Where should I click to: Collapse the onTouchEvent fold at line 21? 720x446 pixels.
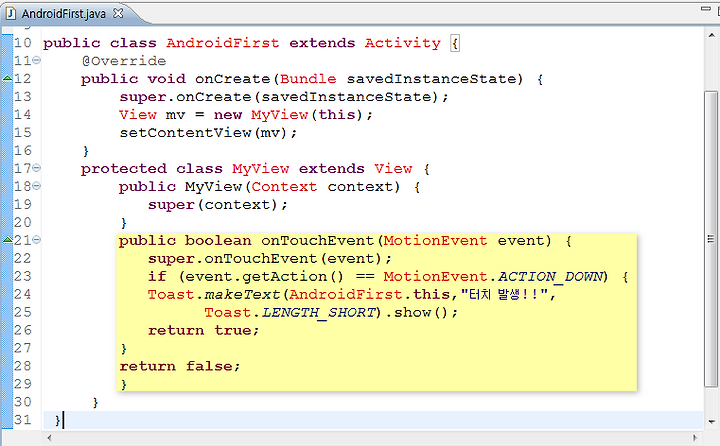(36, 240)
